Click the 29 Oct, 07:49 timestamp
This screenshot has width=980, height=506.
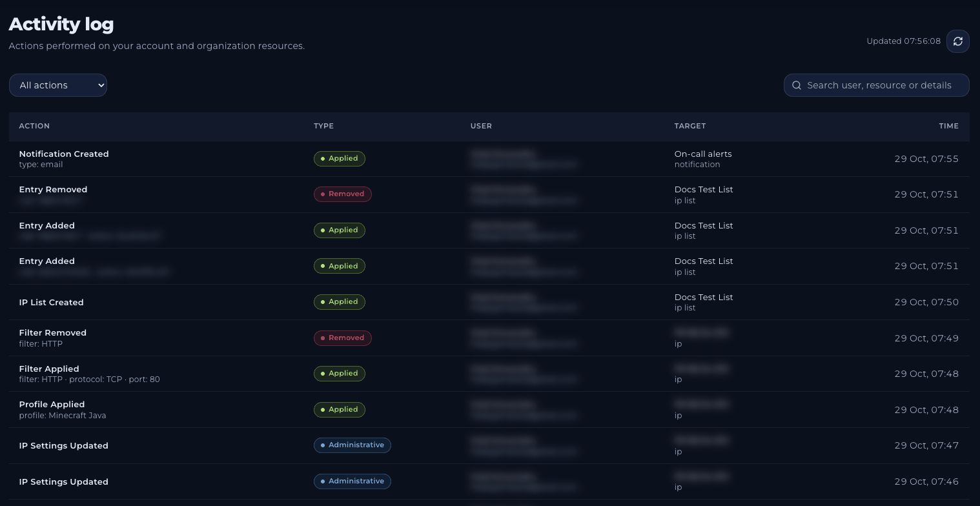tap(926, 338)
